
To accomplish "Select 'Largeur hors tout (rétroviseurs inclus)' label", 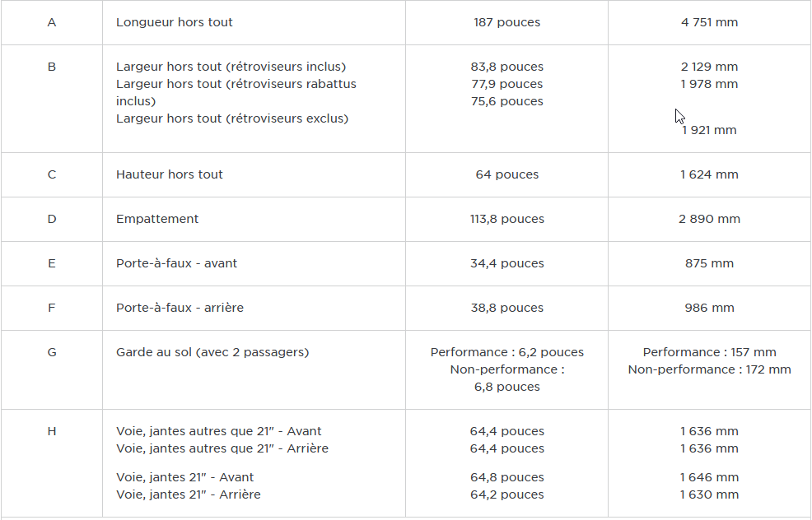I will pyautogui.click(x=231, y=67).
